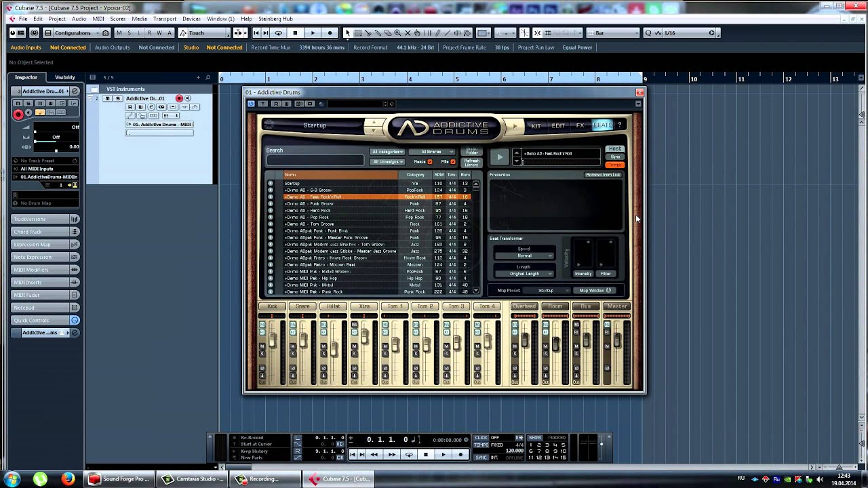Open the Map Preset Startup dropdown
Viewport: 868px width, 488px height.
[547, 291]
